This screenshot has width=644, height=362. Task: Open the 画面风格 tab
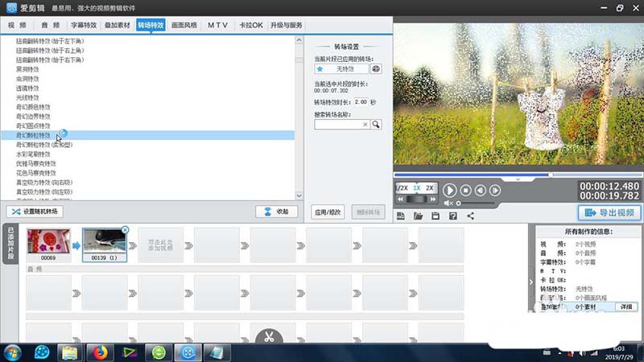pyautogui.click(x=184, y=25)
